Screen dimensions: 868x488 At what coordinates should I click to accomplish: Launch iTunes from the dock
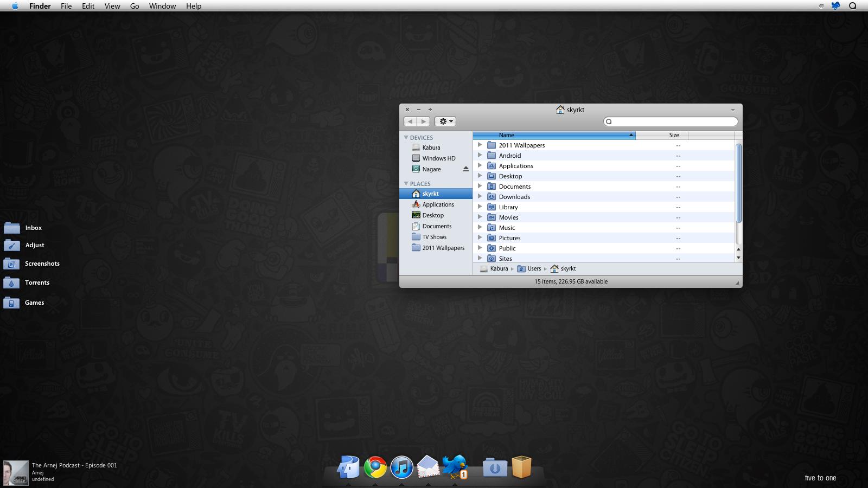click(x=401, y=467)
